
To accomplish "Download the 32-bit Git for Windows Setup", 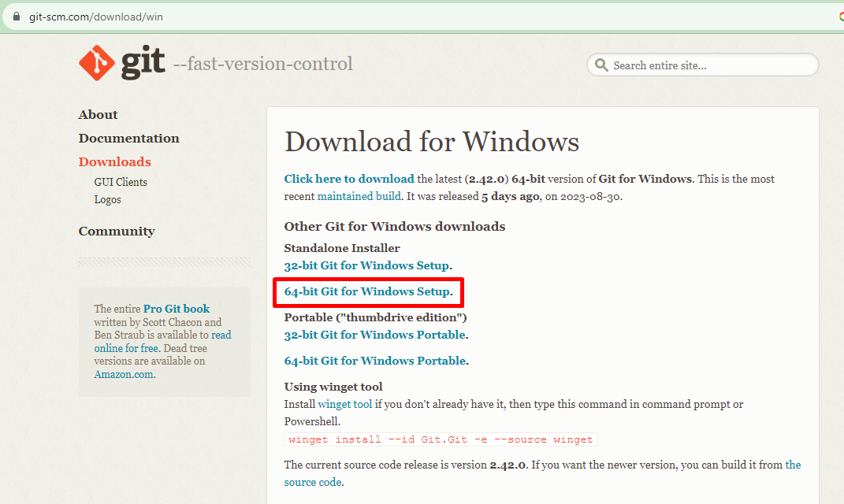I will click(x=367, y=265).
